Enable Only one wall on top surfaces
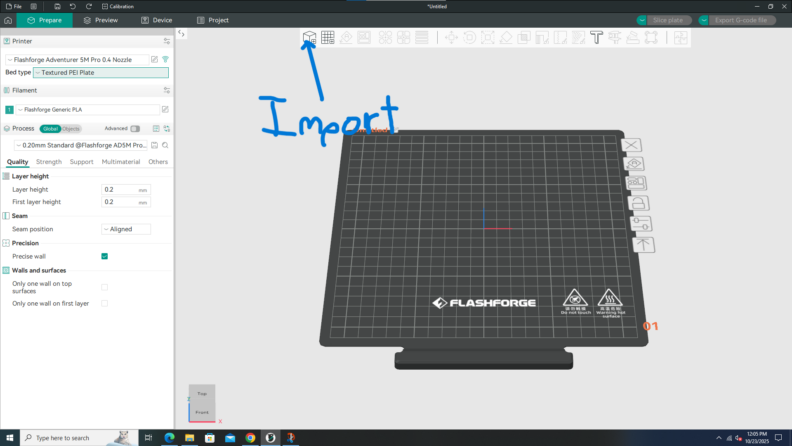792x446 pixels. tap(105, 287)
